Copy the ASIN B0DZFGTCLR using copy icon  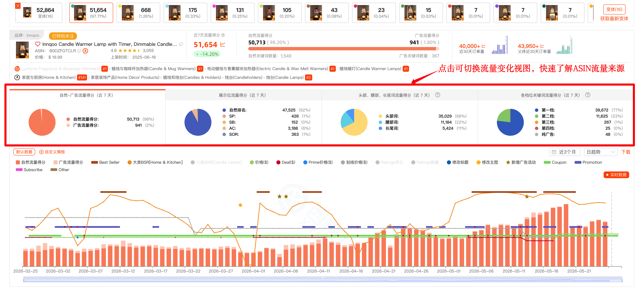[79, 51]
